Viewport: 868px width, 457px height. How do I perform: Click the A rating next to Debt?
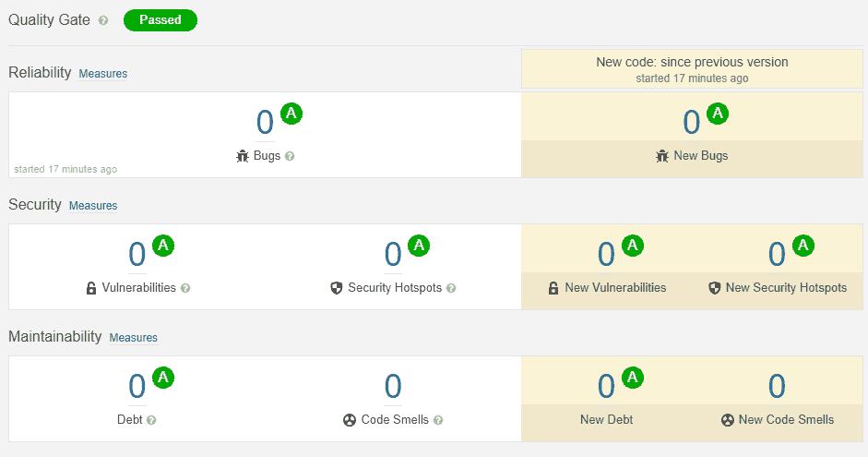163,378
